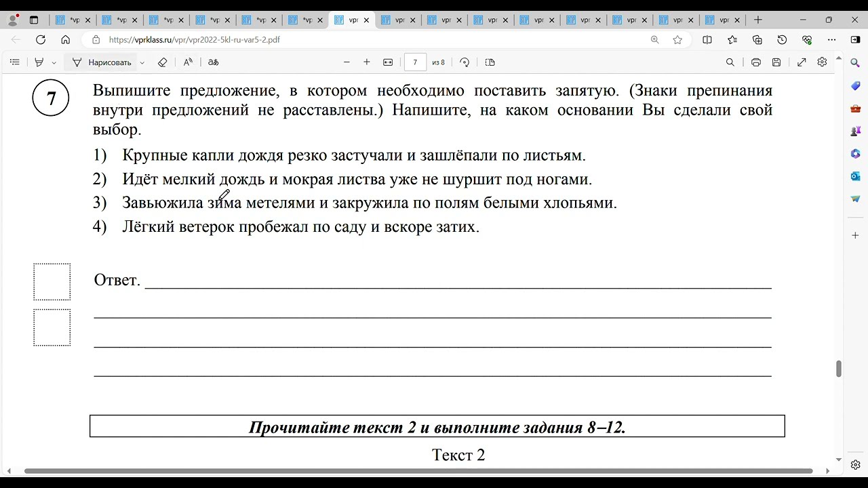Expand the highlight color dropdown arrow
868x488 pixels.
(x=54, y=62)
